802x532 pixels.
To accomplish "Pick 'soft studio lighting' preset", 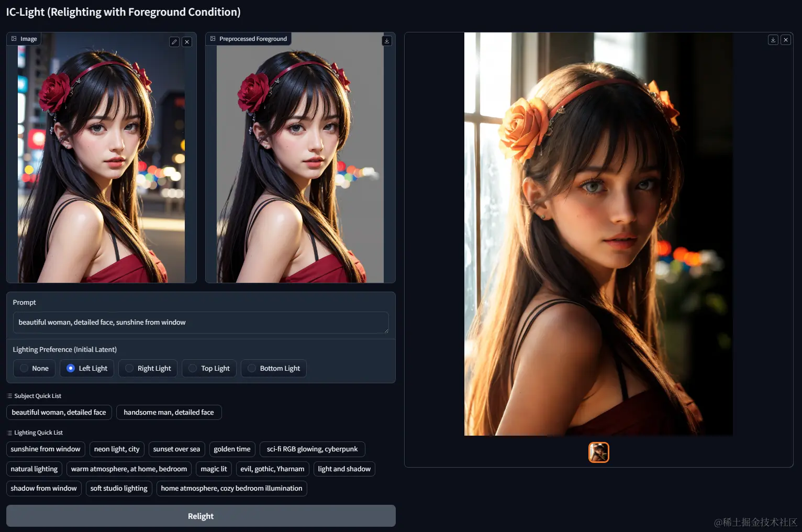I will 119,489.
